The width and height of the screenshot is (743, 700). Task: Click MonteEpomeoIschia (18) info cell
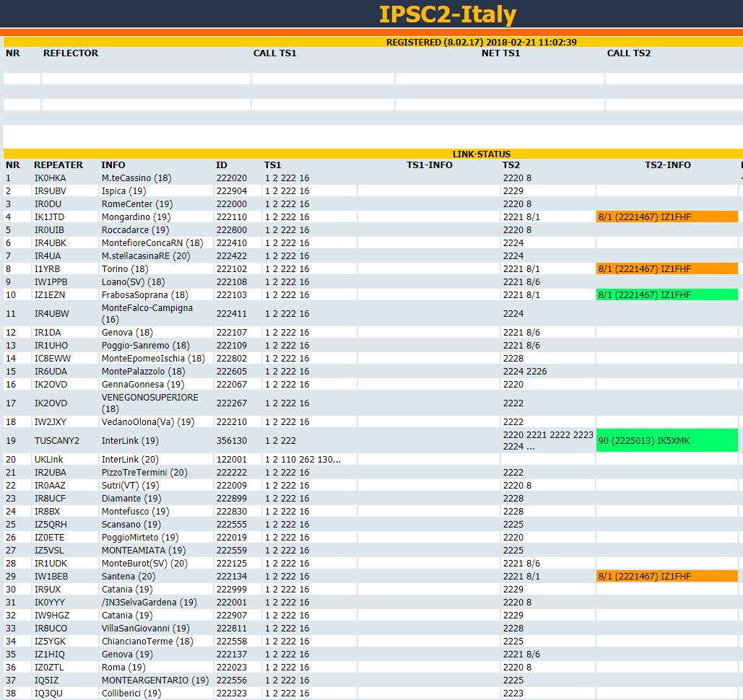(x=157, y=359)
